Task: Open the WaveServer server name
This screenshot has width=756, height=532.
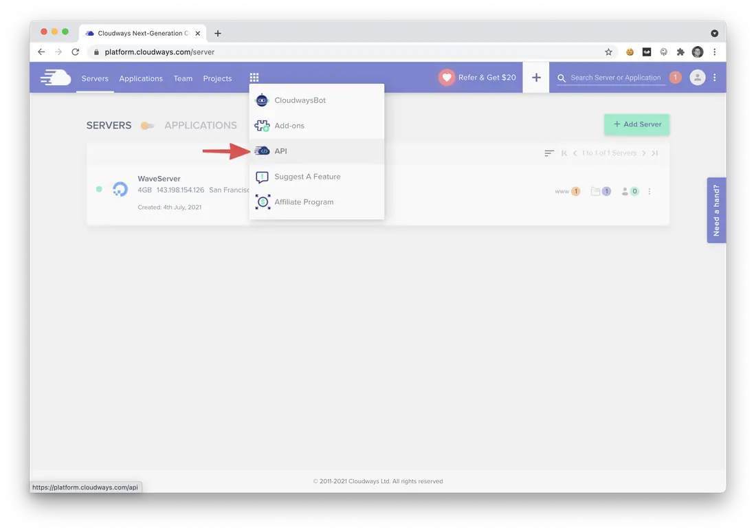Action: tap(159, 179)
